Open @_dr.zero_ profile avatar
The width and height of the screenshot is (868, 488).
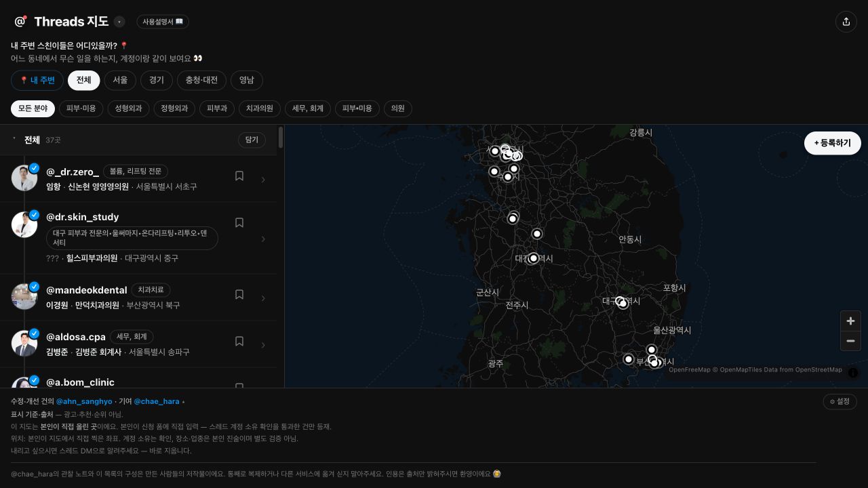click(x=24, y=178)
